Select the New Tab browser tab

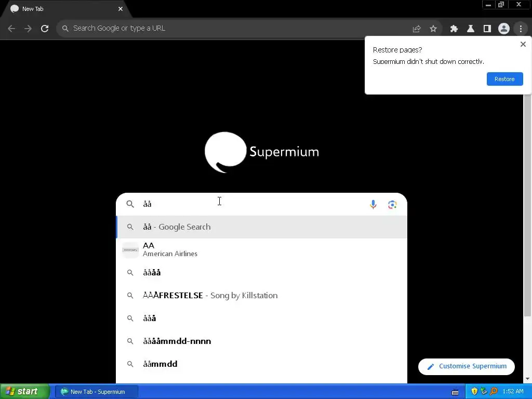click(x=64, y=9)
